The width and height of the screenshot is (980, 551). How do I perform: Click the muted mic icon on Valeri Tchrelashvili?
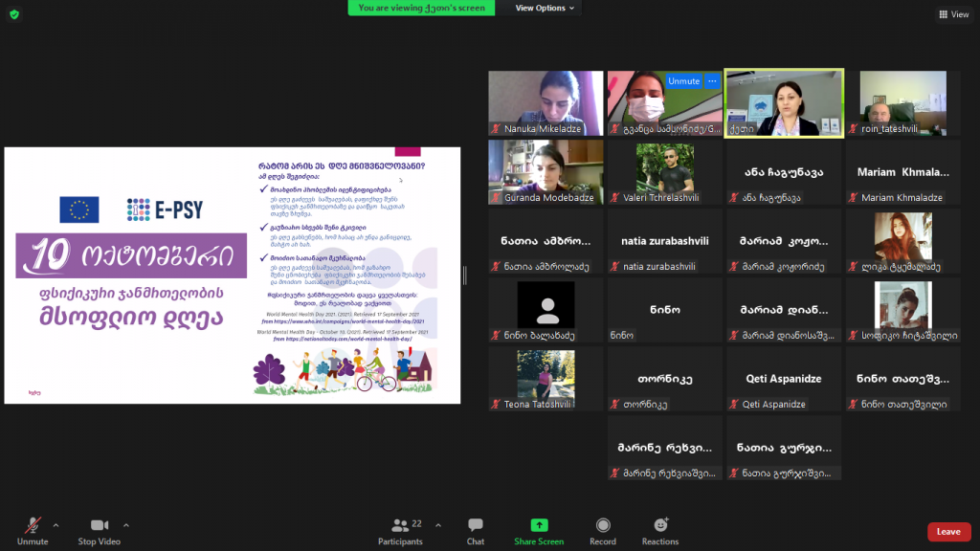point(615,197)
